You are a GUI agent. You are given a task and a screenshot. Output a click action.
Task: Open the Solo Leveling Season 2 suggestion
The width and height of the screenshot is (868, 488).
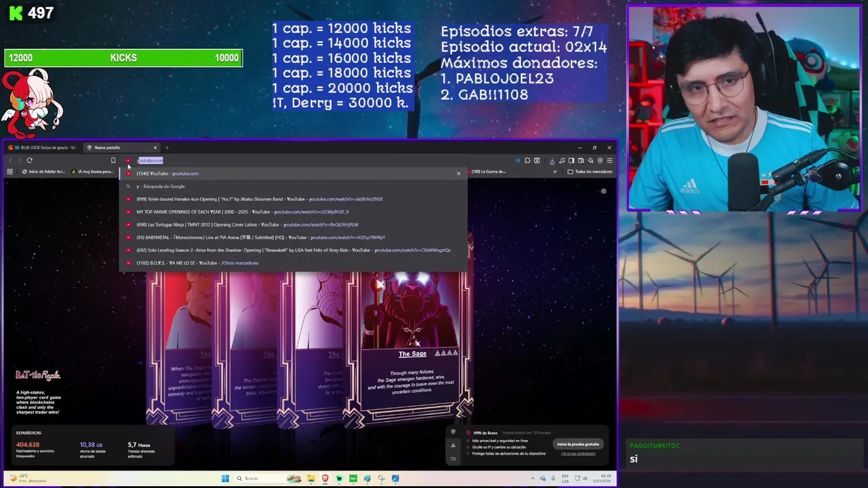pos(293,250)
